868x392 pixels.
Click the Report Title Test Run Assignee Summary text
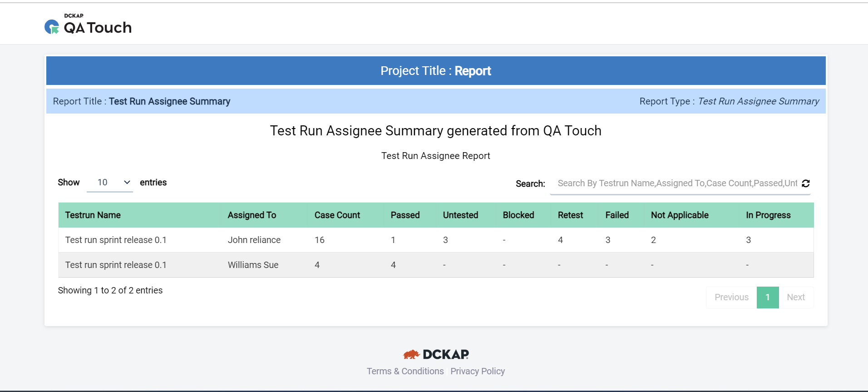point(142,101)
